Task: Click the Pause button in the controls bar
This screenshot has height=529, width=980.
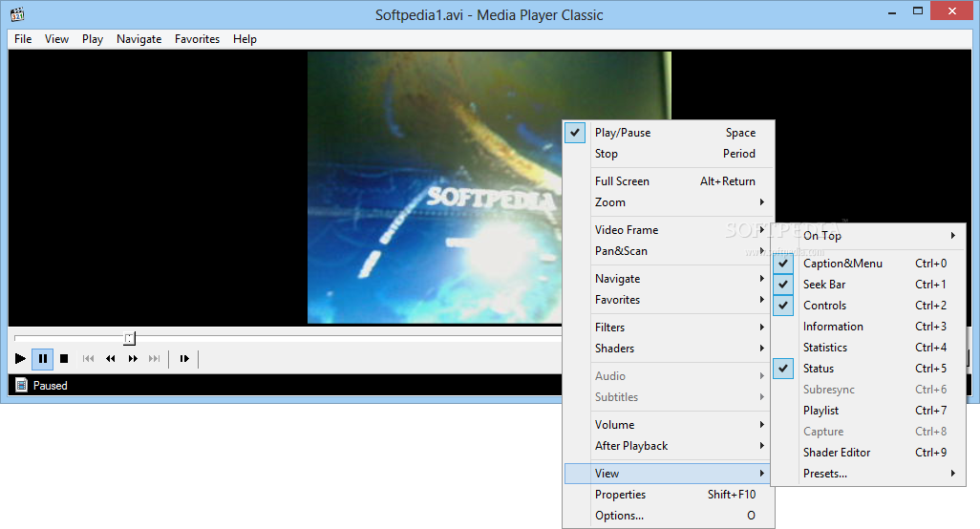Action: pyautogui.click(x=42, y=358)
